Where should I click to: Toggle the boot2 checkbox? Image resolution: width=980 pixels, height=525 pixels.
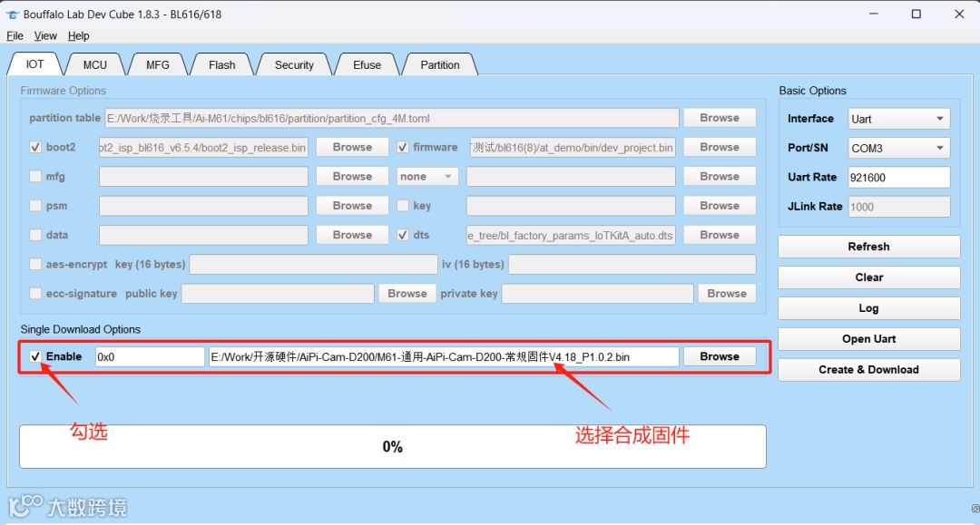tap(35, 147)
